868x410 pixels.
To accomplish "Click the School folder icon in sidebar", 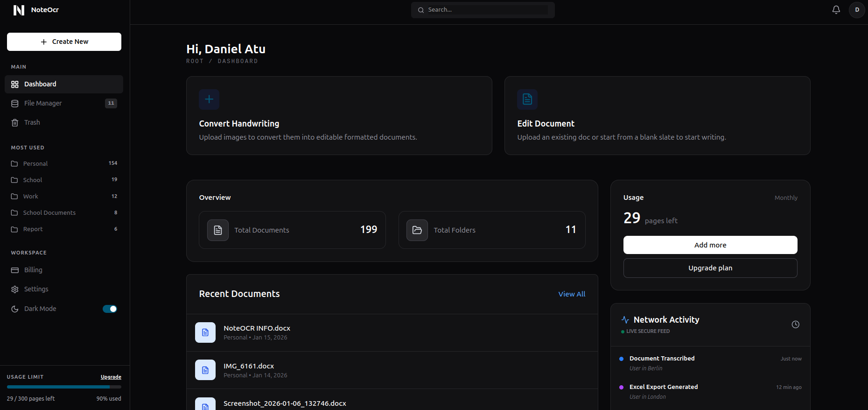I will pos(14,180).
